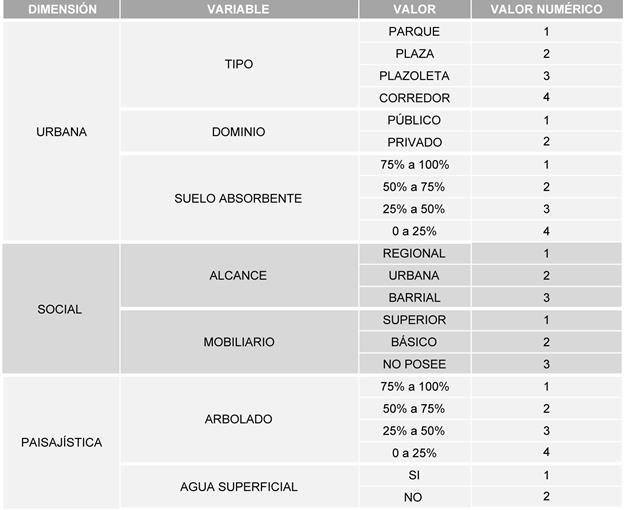Click the DOMINIO variable cell
Screen dimensions: 624x510
click(x=239, y=131)
